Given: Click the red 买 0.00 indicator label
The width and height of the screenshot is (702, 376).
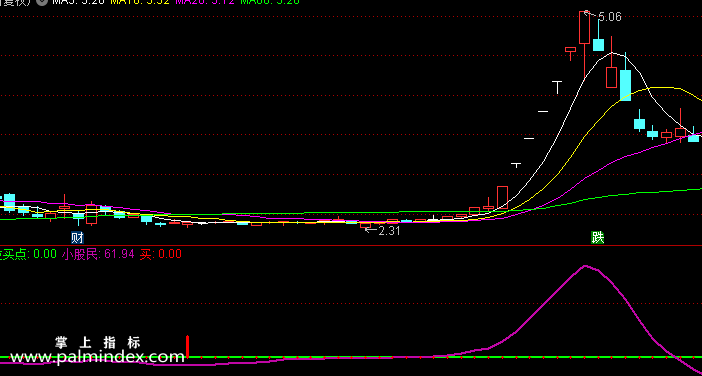Looking at the screenshot, I should click(x=160, y=254).
